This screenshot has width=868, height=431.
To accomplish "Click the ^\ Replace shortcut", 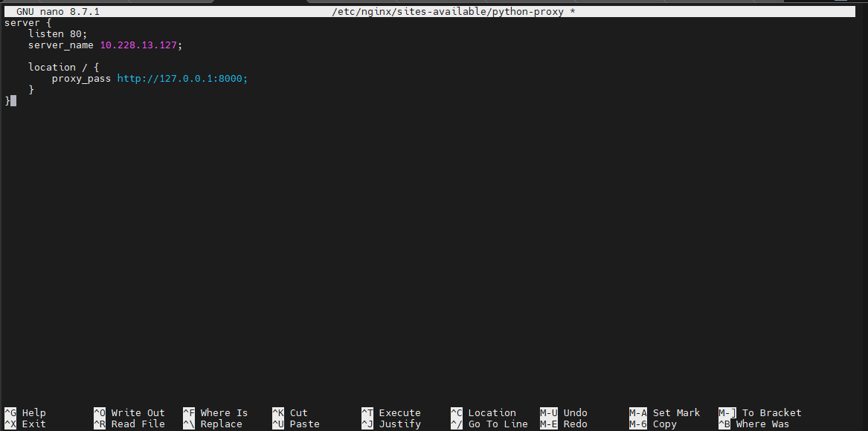I will (x=213, y=424).
